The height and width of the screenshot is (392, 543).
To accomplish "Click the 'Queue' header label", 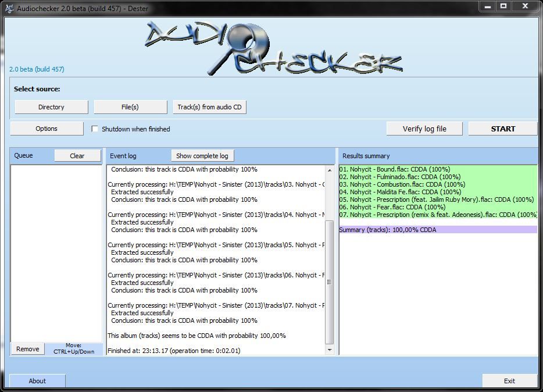I will [24, 155].
